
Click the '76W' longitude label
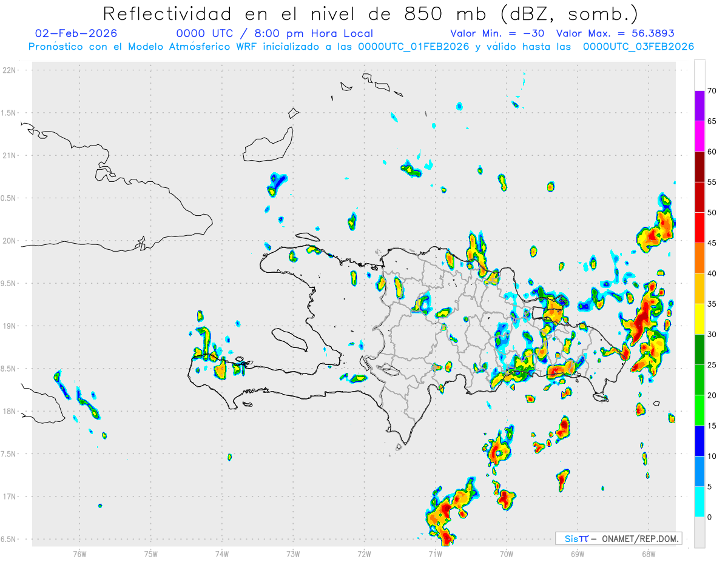(x=79, y=554)
